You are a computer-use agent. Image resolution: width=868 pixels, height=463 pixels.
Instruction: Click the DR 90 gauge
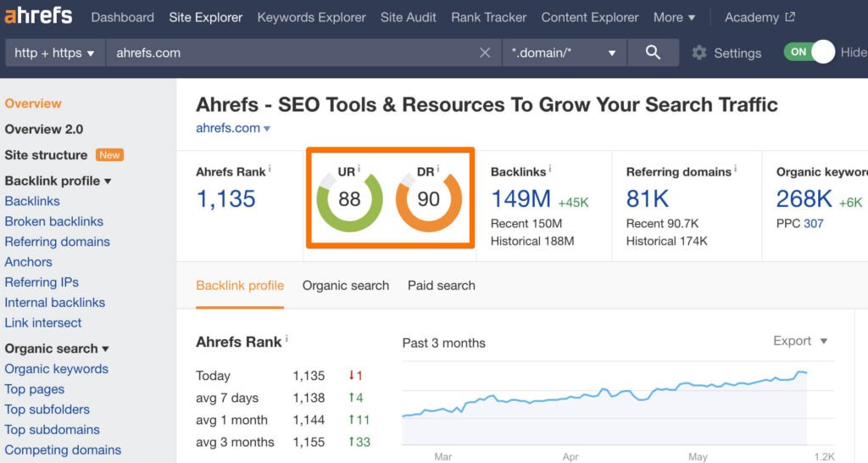click(x=429, y=200)
